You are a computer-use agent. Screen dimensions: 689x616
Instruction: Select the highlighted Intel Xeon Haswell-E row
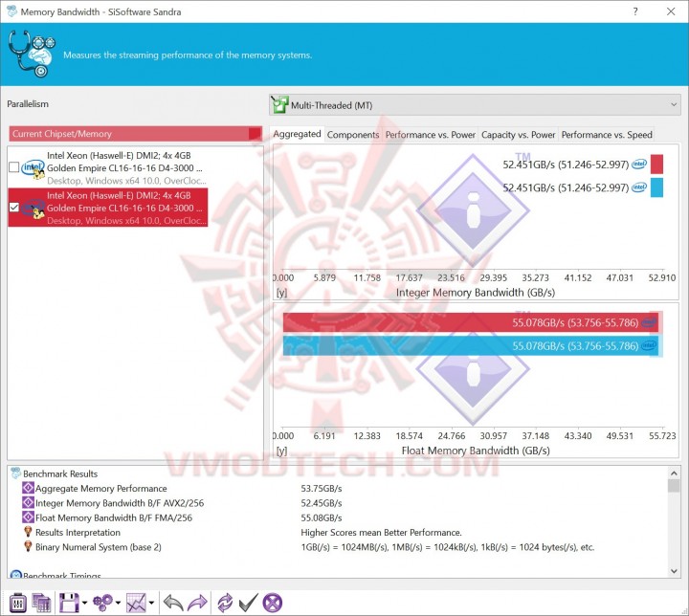coord(108,208)
